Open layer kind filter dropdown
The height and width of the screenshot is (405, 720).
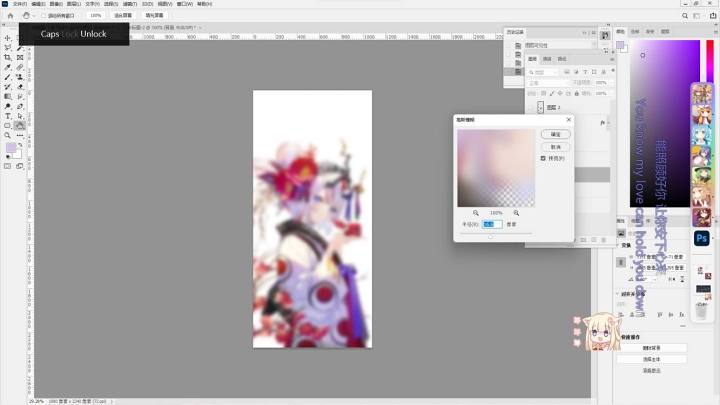(543, 72)
